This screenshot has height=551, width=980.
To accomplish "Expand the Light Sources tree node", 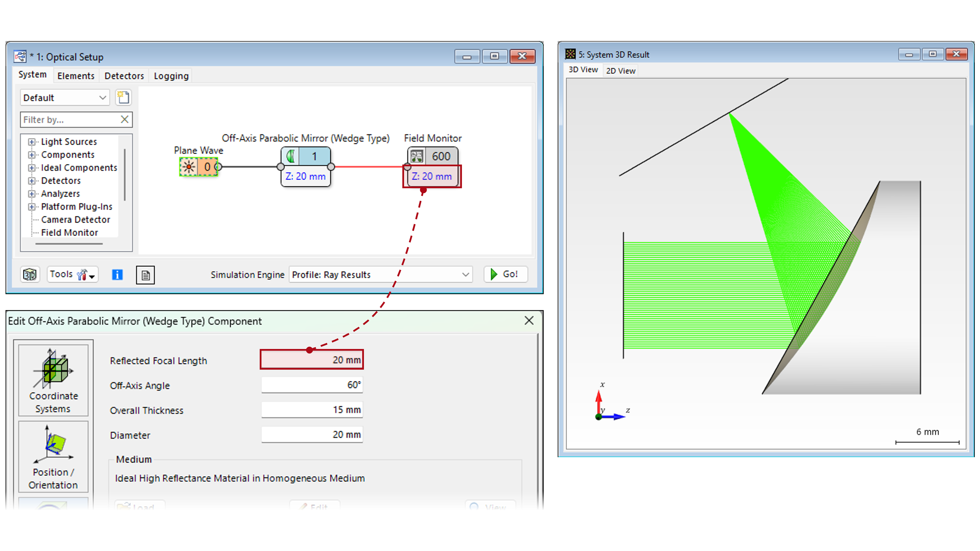I will click(x=32, y=142).
